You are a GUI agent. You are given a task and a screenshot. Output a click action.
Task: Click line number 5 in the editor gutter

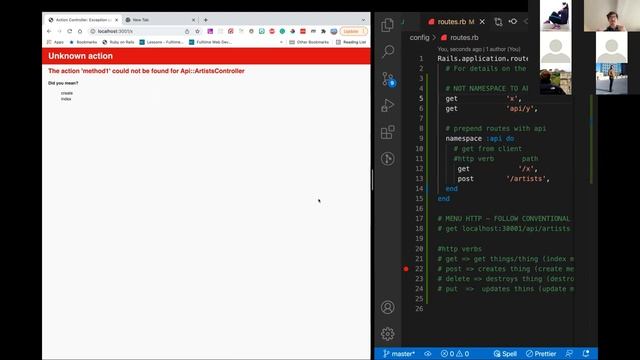click(421, 98)
